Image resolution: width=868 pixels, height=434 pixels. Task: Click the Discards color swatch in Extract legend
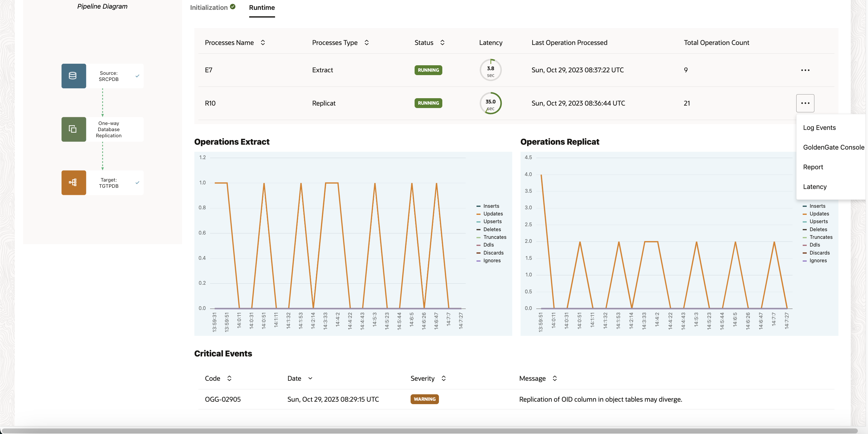coord(478,253)
